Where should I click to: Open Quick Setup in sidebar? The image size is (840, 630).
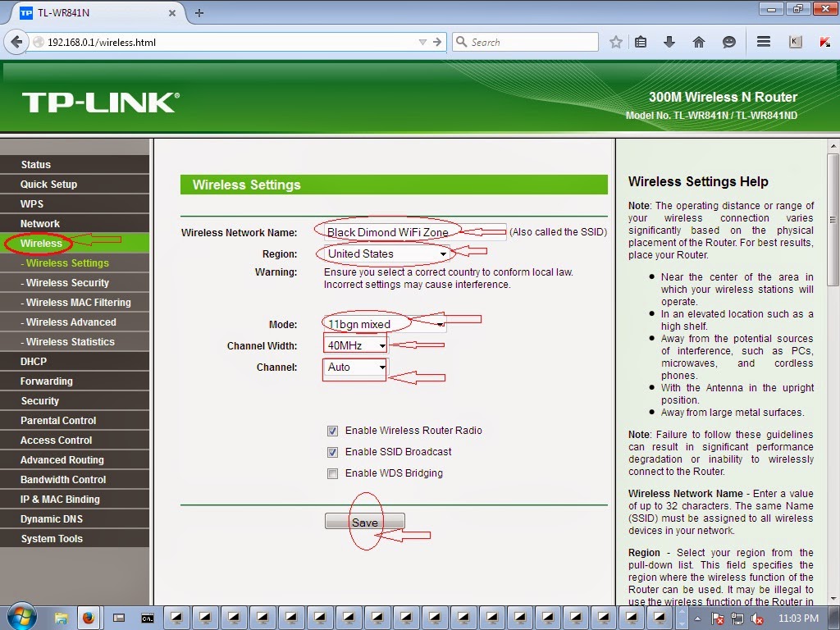point(75,185)
